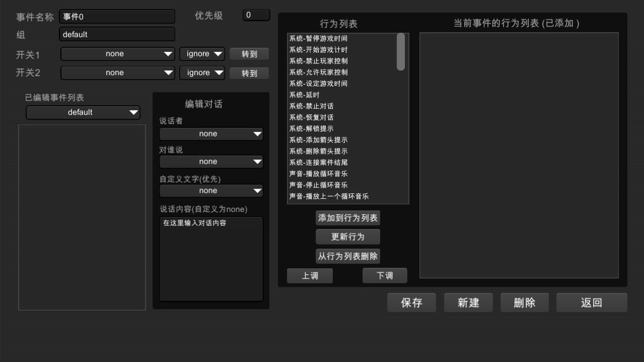Click the 上调 button
Image resolution: width=644 pixels, height=362 pixels.
coord(310,276)
